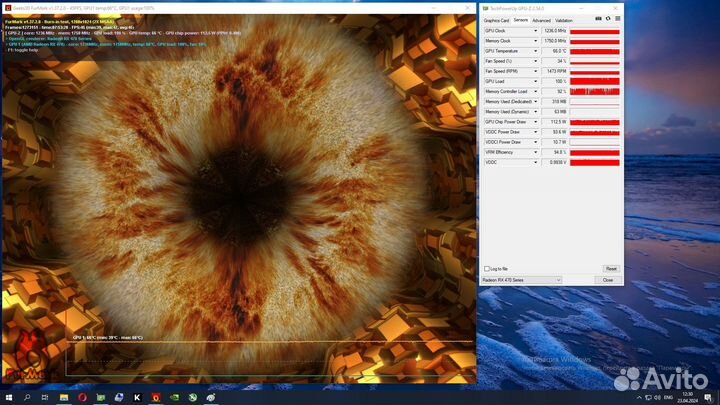Screen dimensions: 720x405
Task: Go to the Validation tab
Action: [x=564, y=21]
